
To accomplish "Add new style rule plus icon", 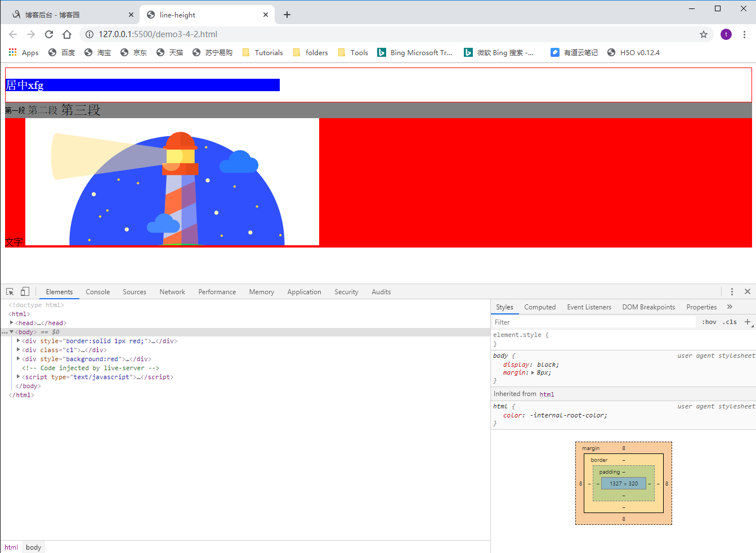I will coord(748,322).
